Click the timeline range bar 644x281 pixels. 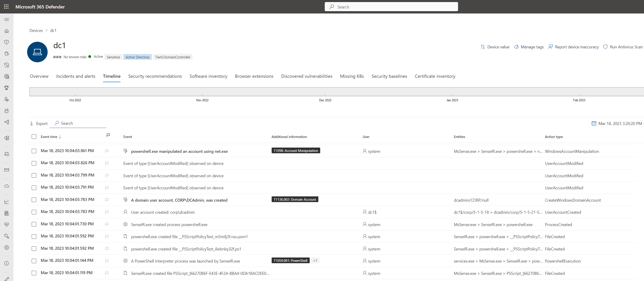(x=337, y=92)
